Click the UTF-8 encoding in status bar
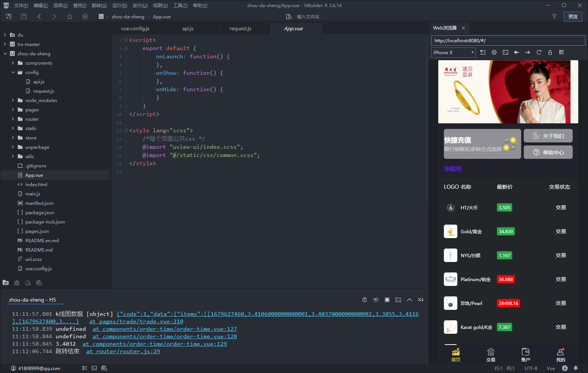Screen dimensions: 588x373 531,368
